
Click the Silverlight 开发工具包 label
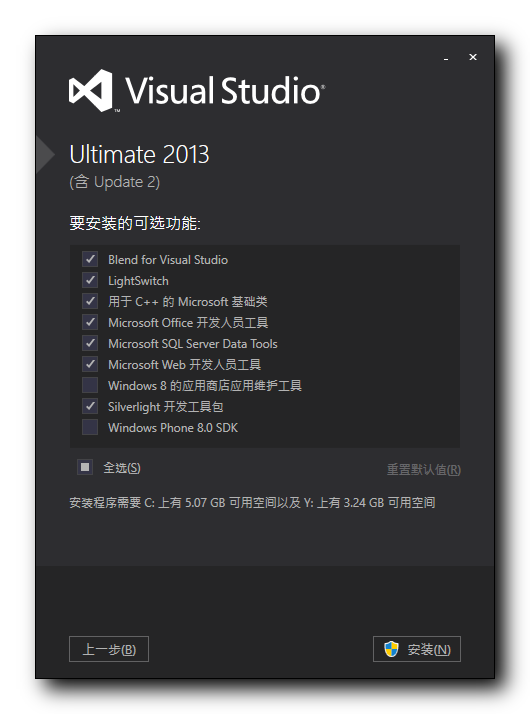click(x=165, y=407)
